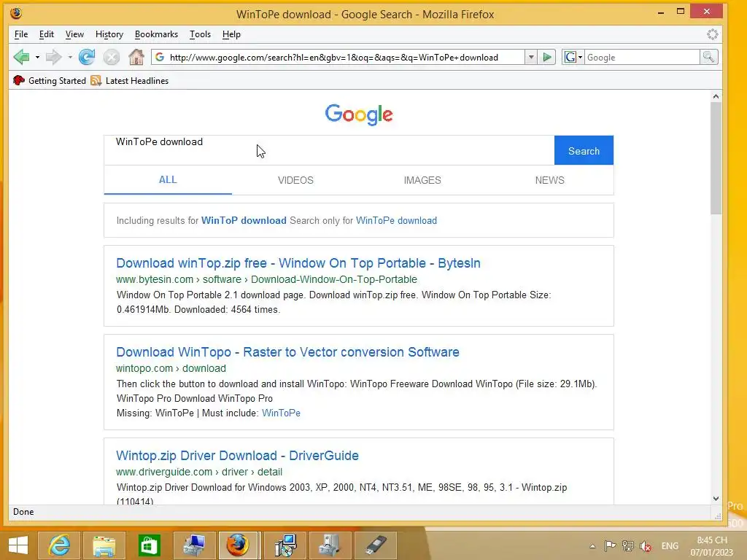Open Download winTop.zip free BytesIn result

[x=298, y=262]
